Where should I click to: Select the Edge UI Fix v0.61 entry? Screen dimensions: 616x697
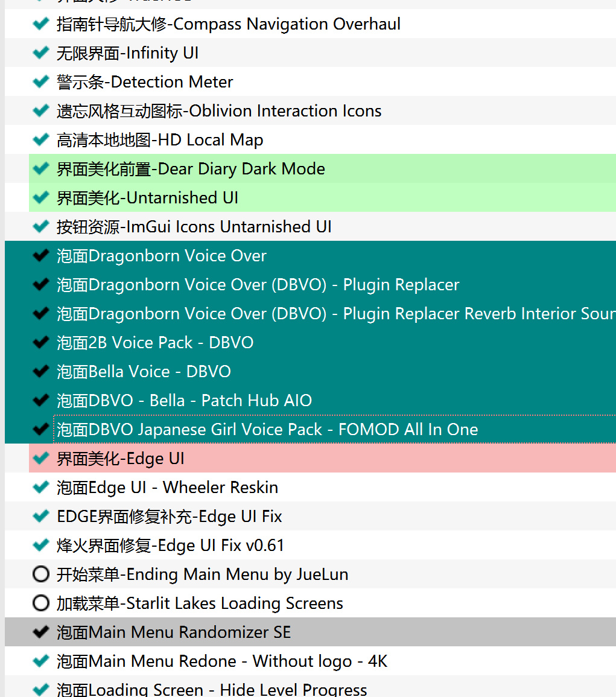(x=170, y=546)
